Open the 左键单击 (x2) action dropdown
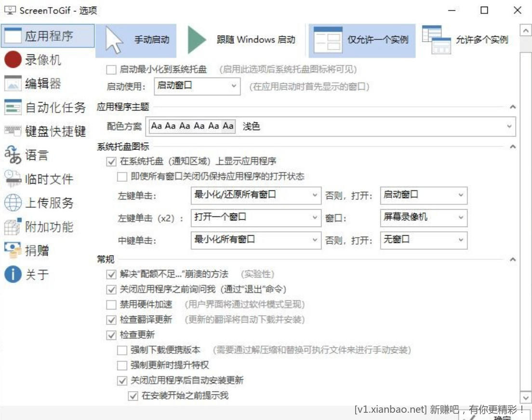The image size is (532, 420). pos(256,217)
